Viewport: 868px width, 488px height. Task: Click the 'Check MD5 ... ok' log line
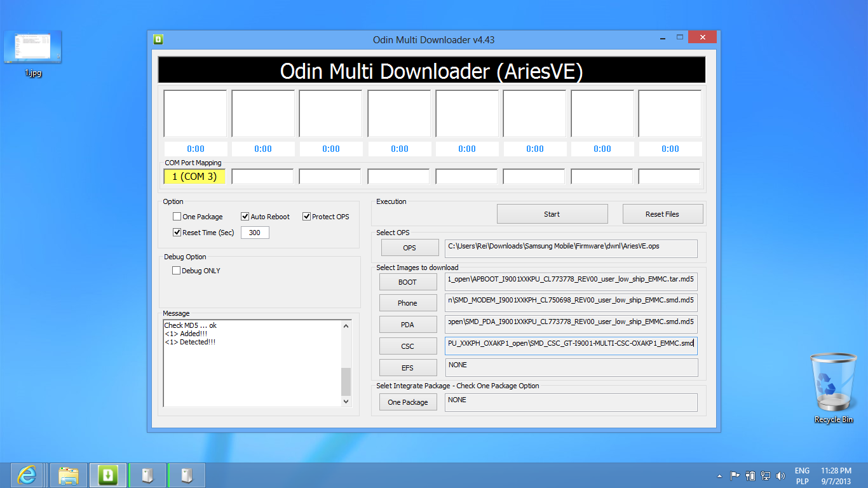pyautogui.click(x=191, y=325)
